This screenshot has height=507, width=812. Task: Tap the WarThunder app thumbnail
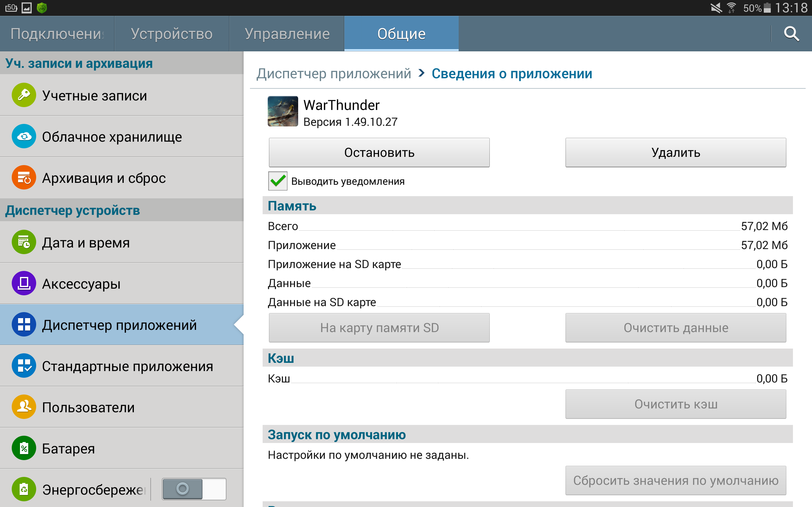283,111
